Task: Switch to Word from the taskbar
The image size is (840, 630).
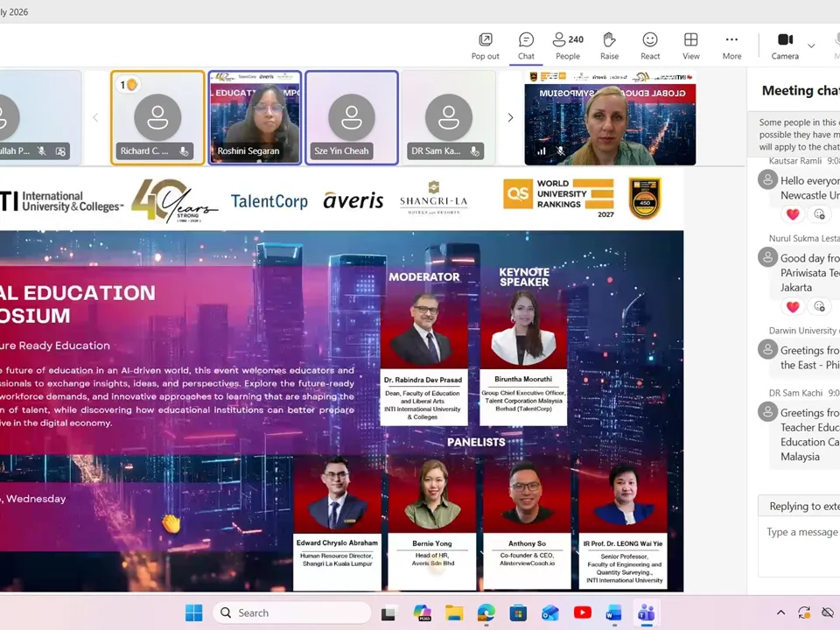Action: (x=614, y=612)
